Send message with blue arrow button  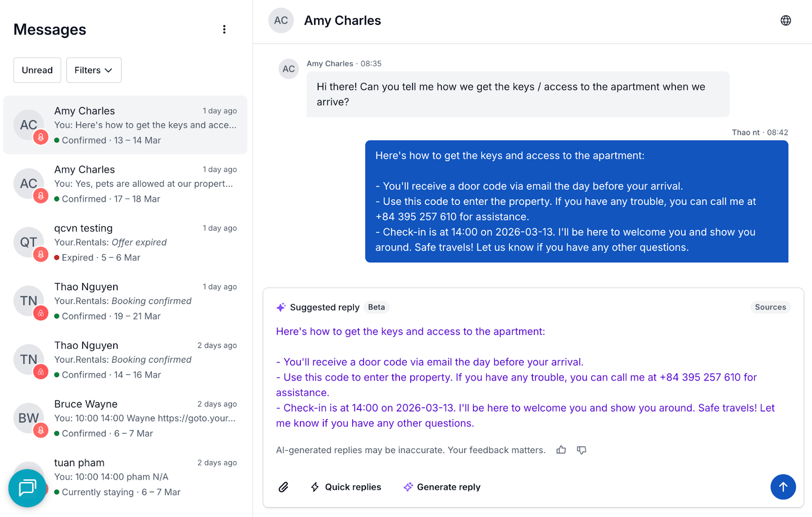[x=783, y=487]
